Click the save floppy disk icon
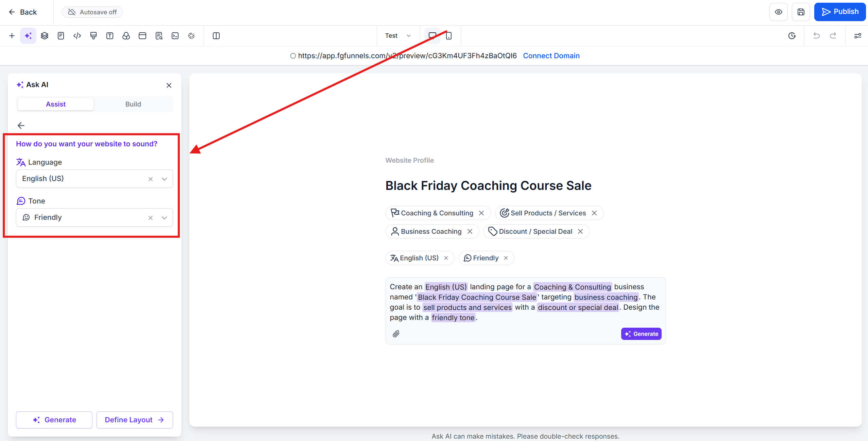This screenshot has height=441, width=868. (x=801, y=12)
